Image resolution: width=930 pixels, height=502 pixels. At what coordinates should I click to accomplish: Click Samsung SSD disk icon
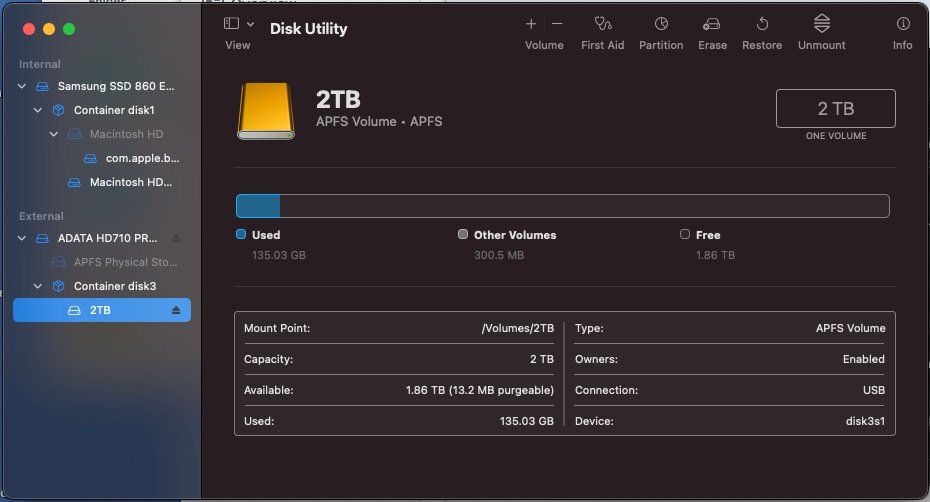click(x=42, y=86)
